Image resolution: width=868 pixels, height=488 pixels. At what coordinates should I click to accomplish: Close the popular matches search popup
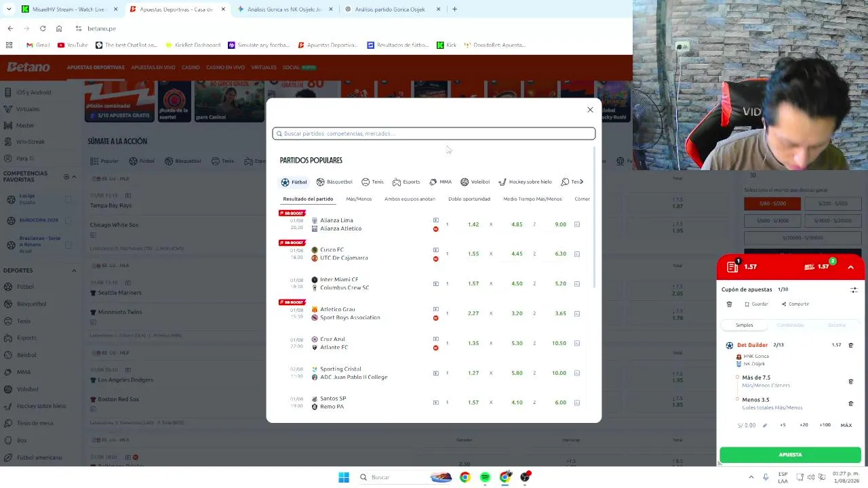pos(590,110)
